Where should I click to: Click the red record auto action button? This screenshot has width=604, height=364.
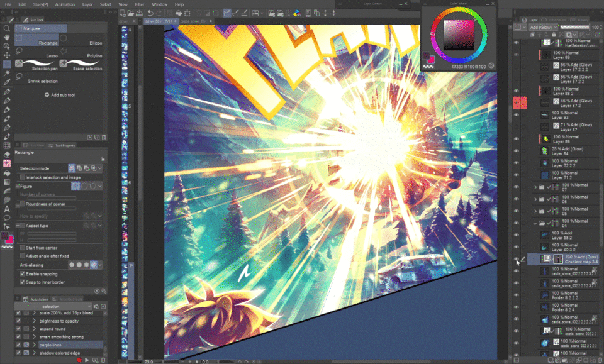[79, 360]
